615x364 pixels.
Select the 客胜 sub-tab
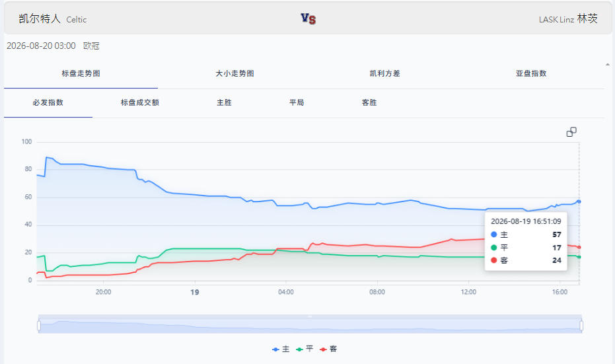[x=369, y=102]
